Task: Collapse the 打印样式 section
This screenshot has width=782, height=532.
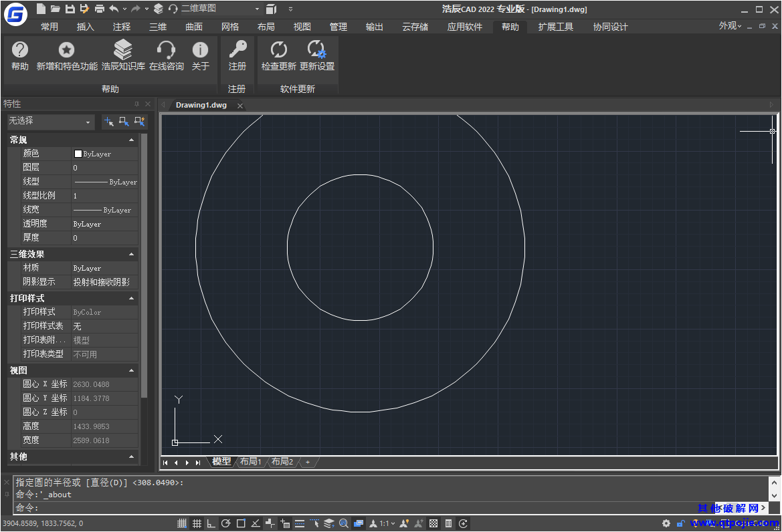Action: [x=131, y=298]
